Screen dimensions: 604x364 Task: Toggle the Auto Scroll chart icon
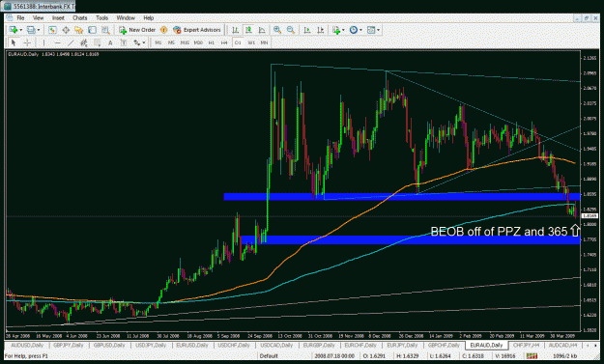click(x=307, y=30)
